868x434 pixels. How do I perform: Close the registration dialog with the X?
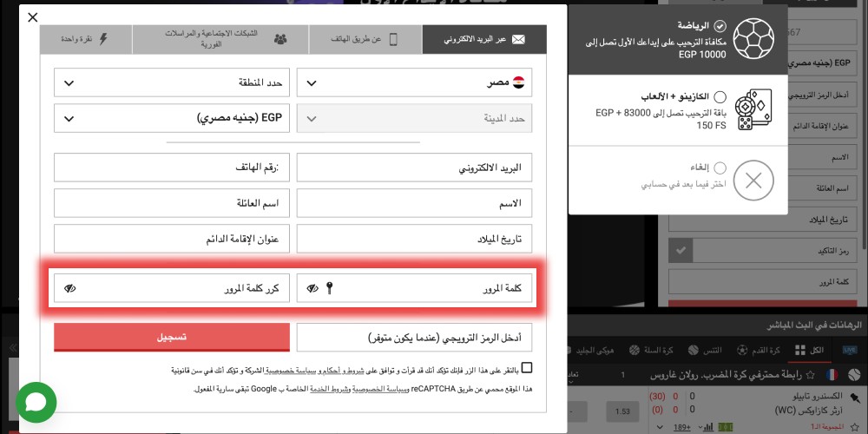click(33, 17)
